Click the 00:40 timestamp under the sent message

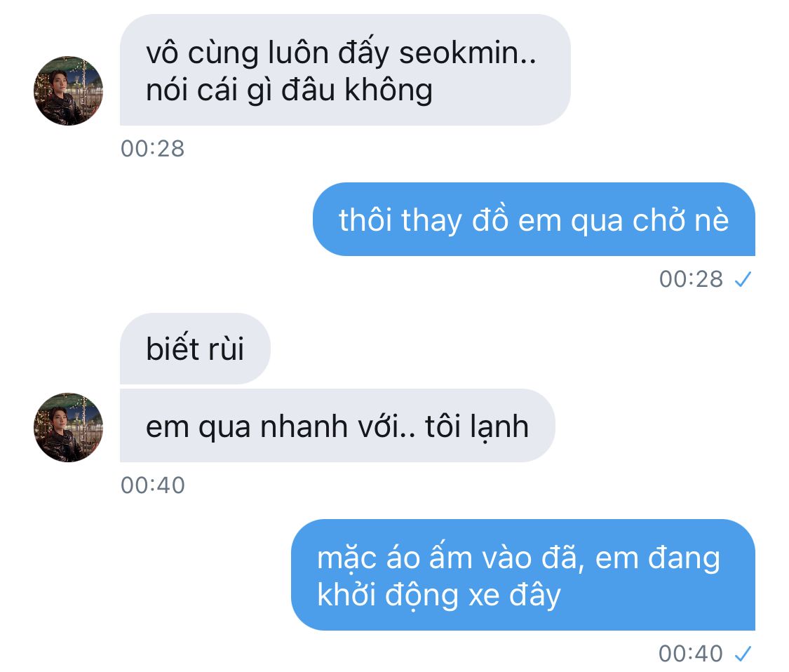click(691, 653)
